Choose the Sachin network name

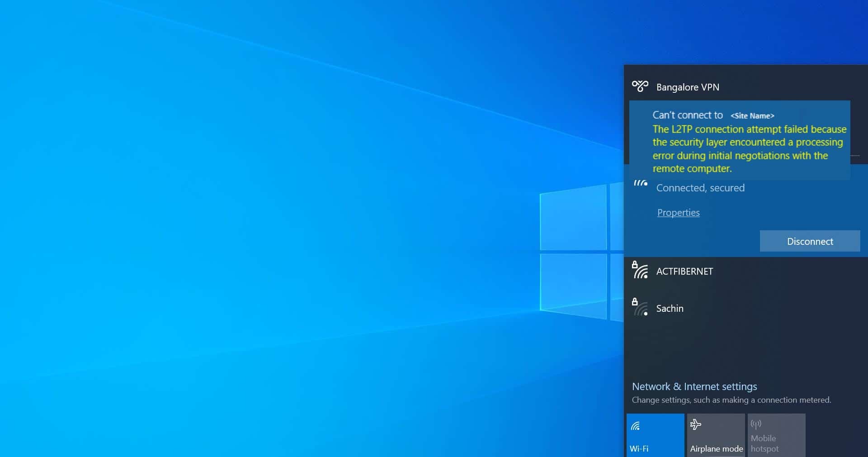coord(670,309)
